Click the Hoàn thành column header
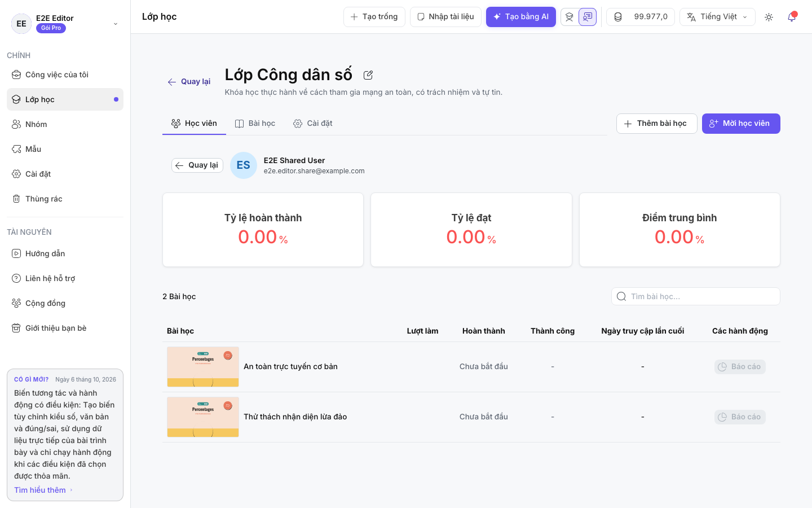This screenshot has width=812, height=508. (484, 331)
